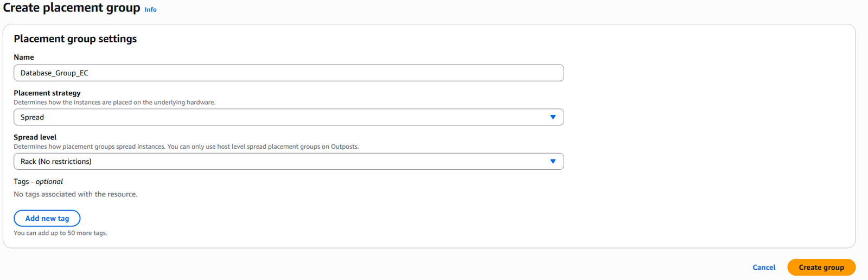Click the Name label above the text field
Viewport: 868px width, 280px height.
24,57
